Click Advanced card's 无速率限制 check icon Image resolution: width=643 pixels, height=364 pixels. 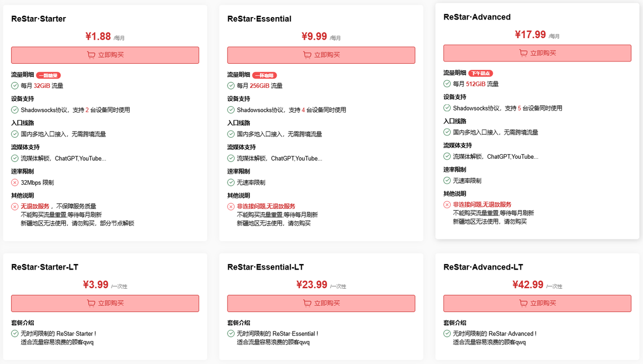tap(447, 180)
